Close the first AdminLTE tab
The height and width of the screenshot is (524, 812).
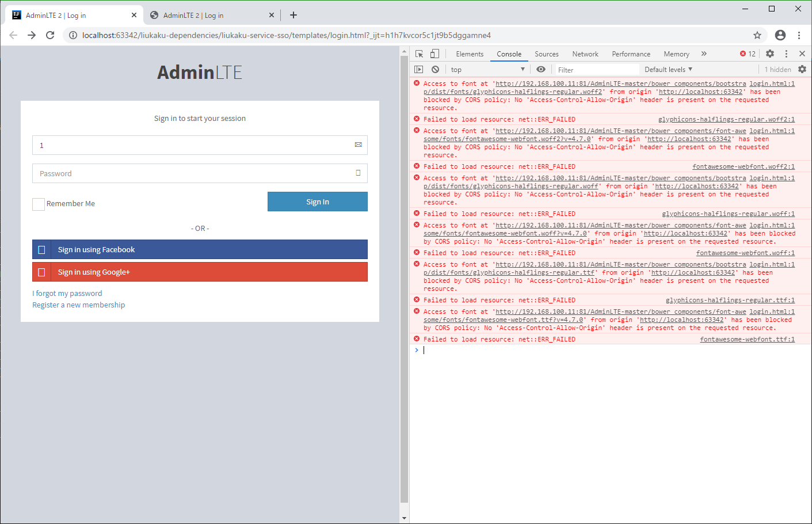pos(134,15)
